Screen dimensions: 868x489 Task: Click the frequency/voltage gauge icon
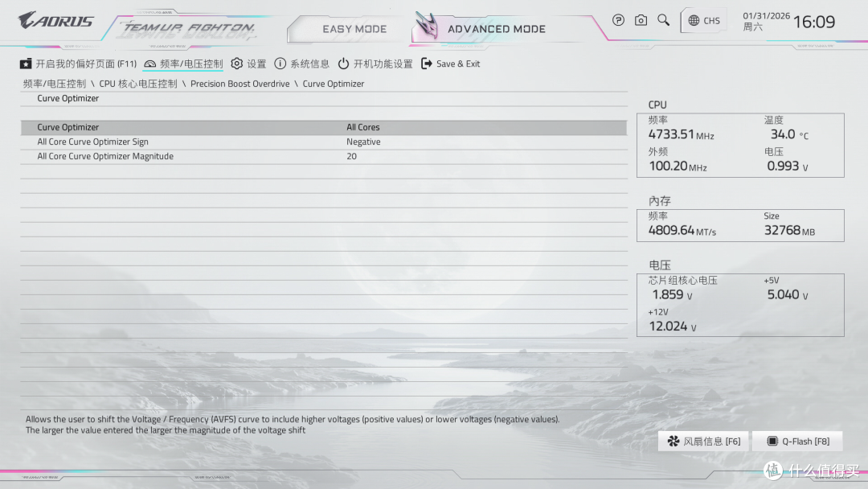click(149, 64)
